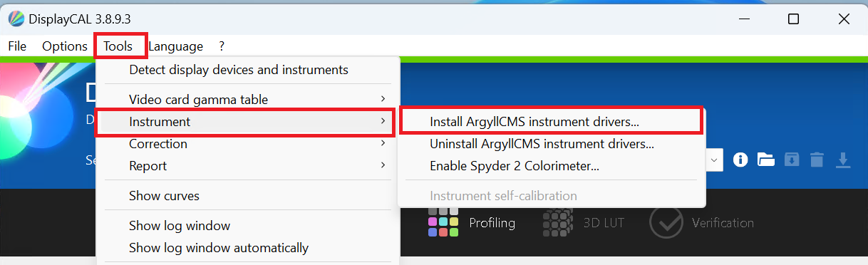The image size is (868, 265).
Task: Click the save settings download-box icon
Action: [792, 160]
